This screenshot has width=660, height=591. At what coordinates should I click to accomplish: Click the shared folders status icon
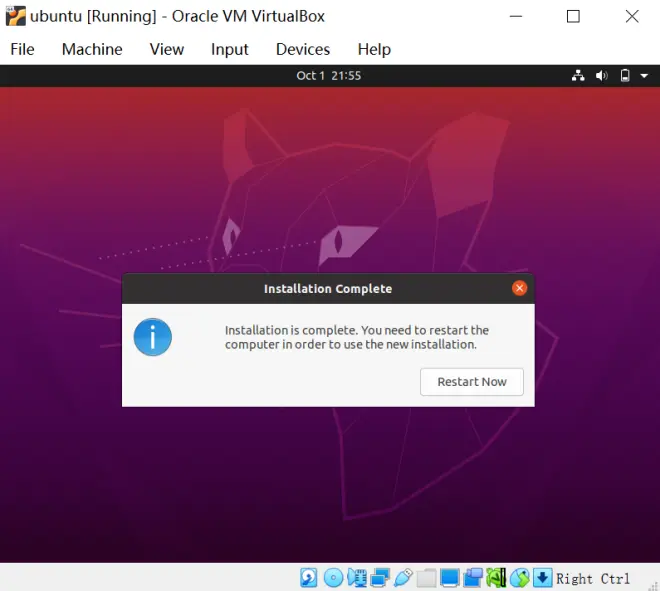426,578
